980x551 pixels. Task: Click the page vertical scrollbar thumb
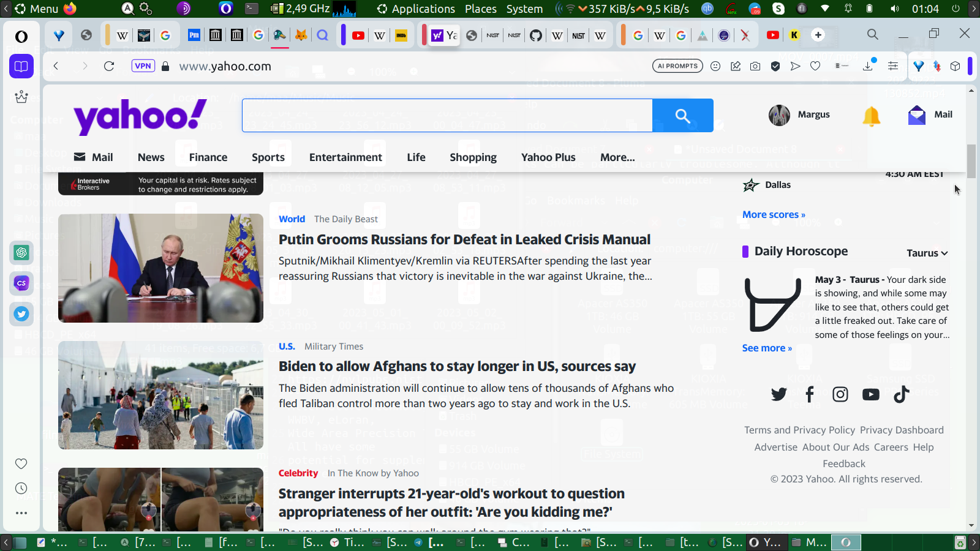click(971, 161)
